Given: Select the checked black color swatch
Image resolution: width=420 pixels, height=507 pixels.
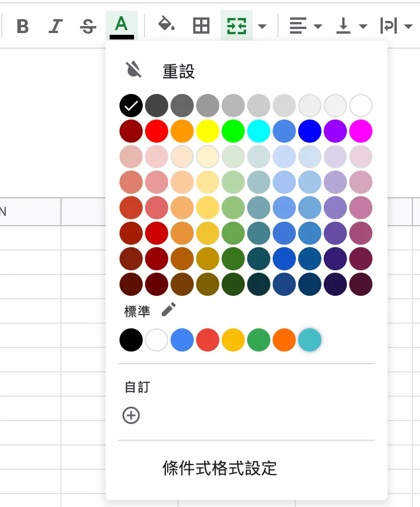Looking at the screenshot, I should 131,106.
